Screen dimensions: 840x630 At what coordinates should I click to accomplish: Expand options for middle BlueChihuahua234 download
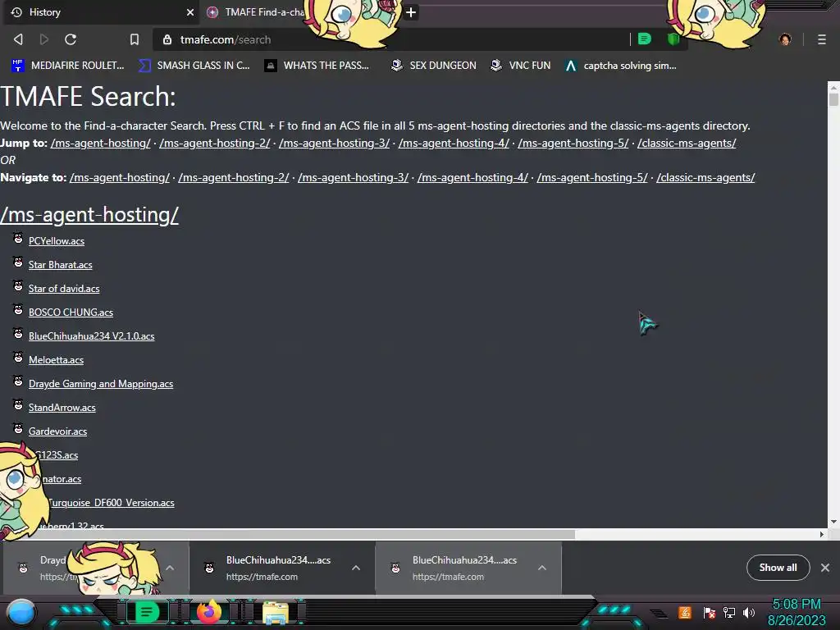pyautogui.click(x=356, y=568)
